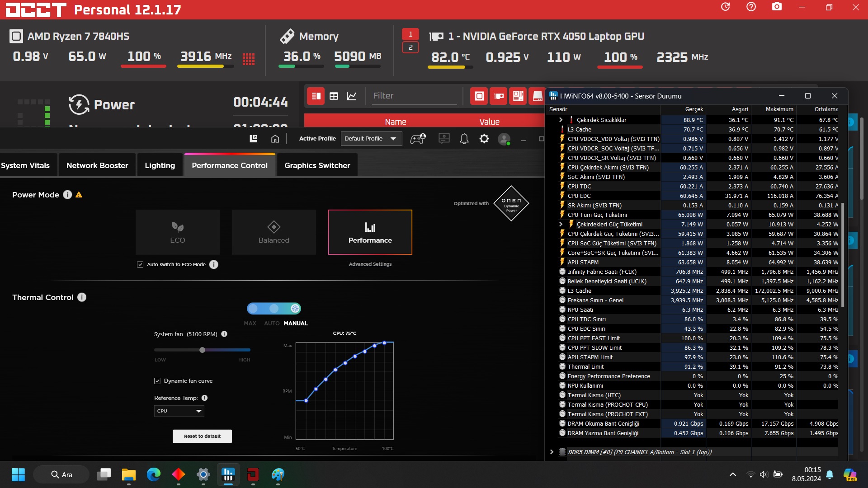868x488 pixels.
Task: Open Reference Temp CPU dropdown
Action: (179, 411)
